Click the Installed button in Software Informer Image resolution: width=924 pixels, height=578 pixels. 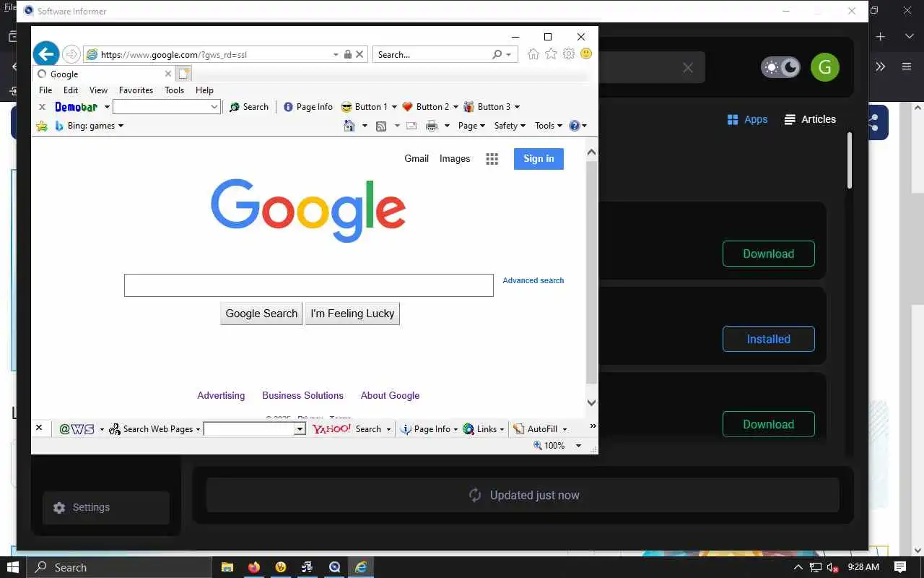tap(769, 339)
